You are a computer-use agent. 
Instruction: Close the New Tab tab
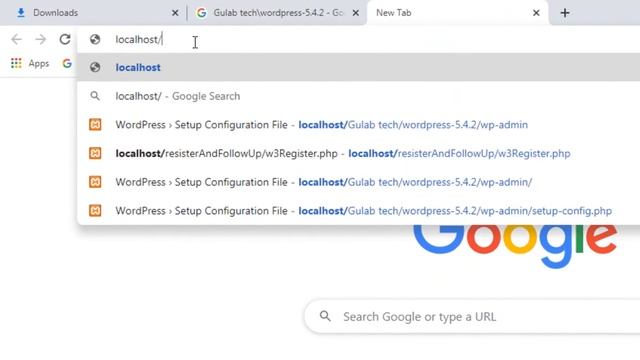point(536,13)
